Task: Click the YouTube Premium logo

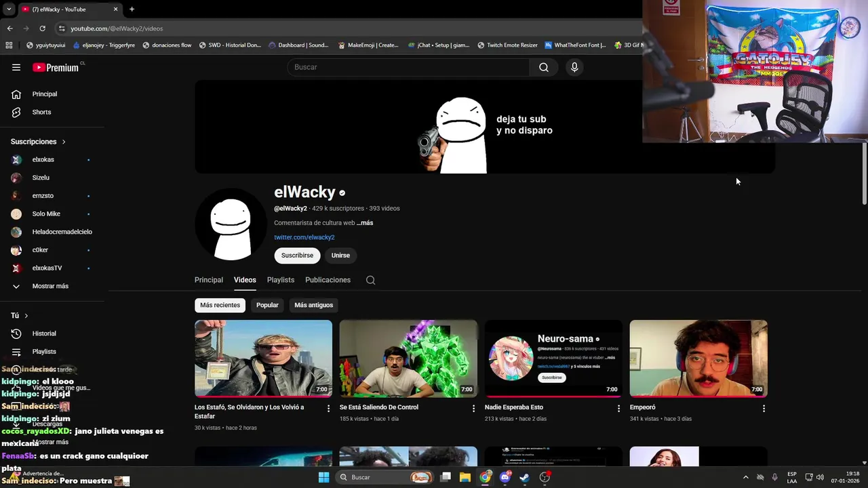Action: (x=56, y=67)
